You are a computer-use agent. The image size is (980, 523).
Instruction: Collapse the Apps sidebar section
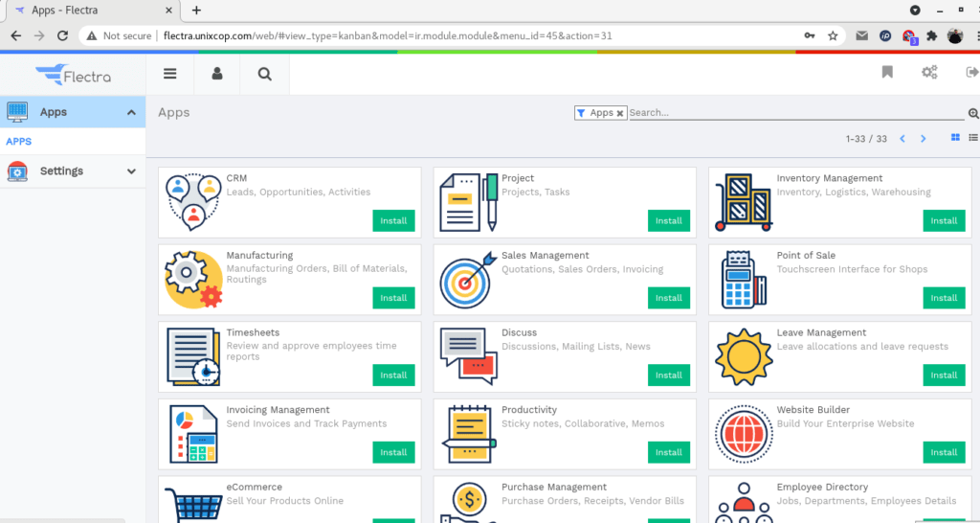[131, 113]
